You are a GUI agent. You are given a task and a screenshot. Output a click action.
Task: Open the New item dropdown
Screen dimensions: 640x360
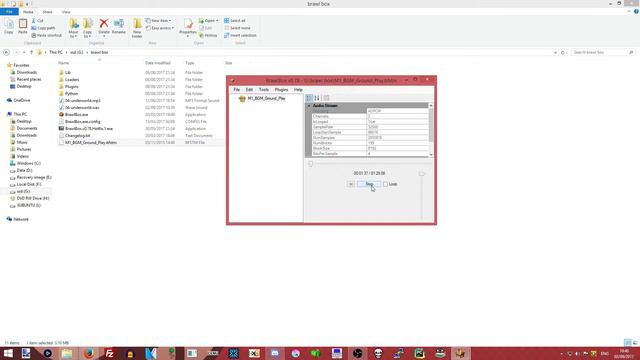(x=158, y=20)
